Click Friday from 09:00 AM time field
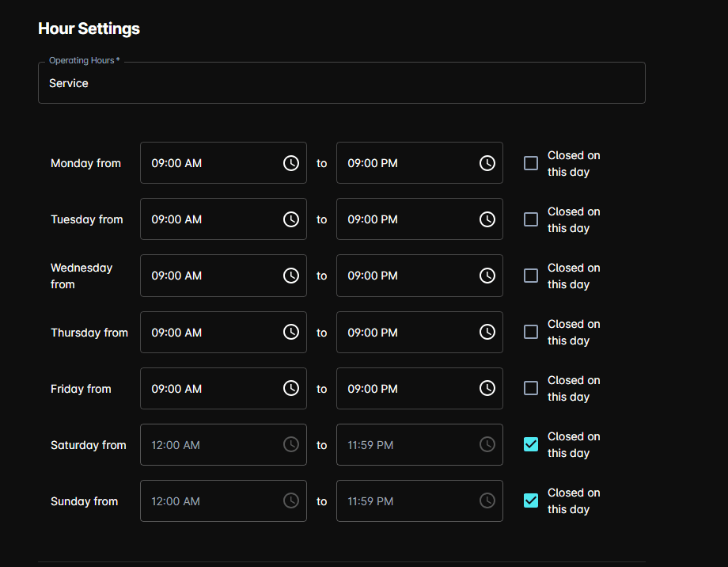This screenshot has width=728, height=567. (223, 389)
